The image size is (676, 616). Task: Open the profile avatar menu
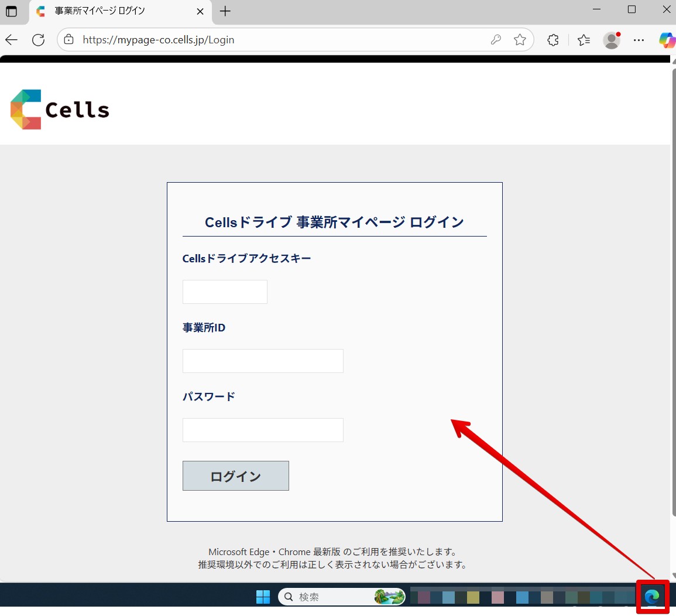click(x=612, y=40)
